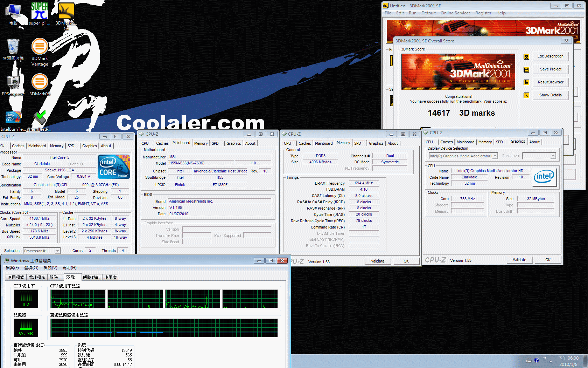Viewport: 588px width, 368px height.
Task: Click Validate in the Memory CPU-Z window
Action: [378, 261]
